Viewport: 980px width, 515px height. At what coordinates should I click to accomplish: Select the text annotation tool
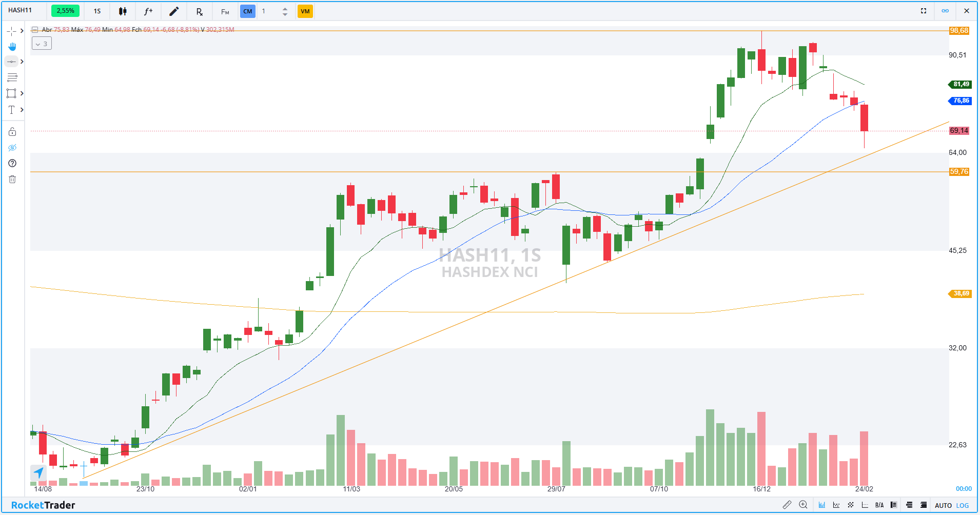(x=11, y=109)
